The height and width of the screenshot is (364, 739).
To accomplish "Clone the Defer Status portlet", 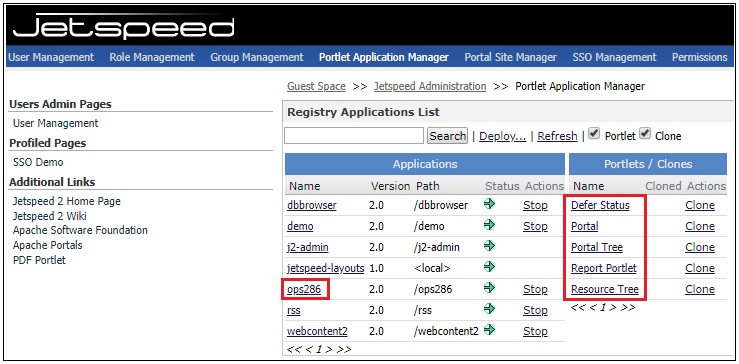I will 699,206.
